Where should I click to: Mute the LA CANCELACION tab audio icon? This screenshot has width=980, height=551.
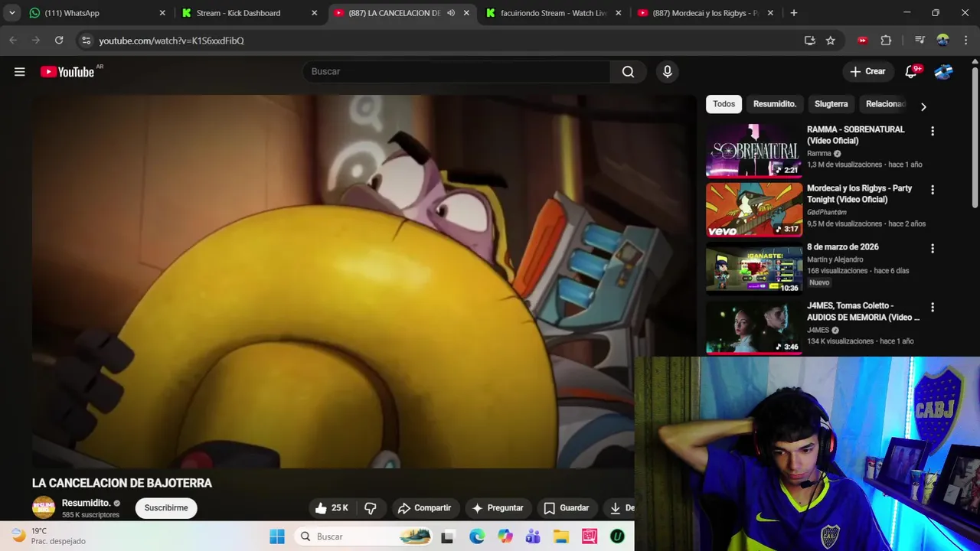(x=451, y=13)
